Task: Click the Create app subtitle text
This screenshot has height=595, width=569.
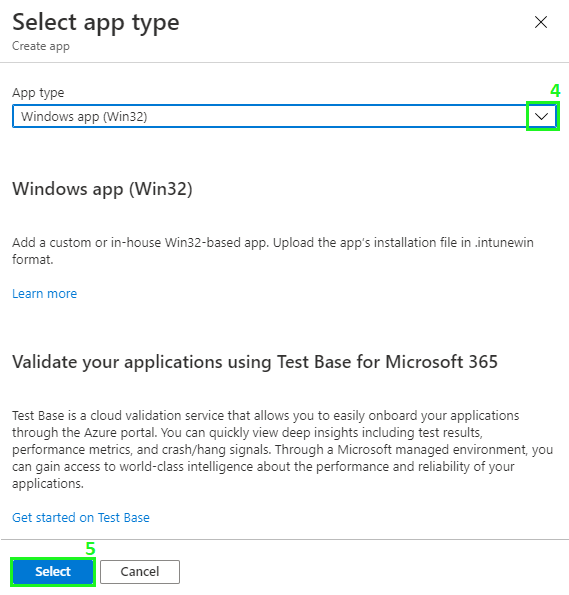Action: tap(41, 46)
